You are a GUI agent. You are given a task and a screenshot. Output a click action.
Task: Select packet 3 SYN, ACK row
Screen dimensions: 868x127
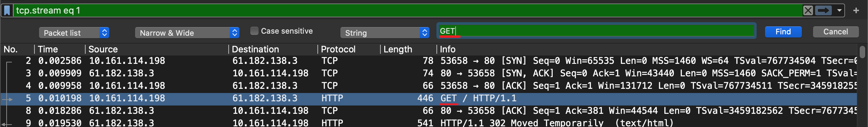tap(429, 73)
